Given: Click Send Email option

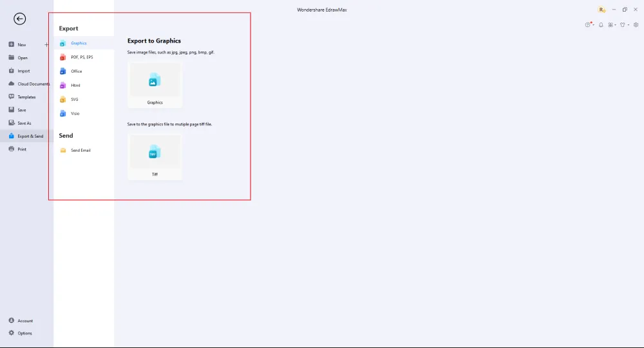Looking at the screenshot, I should (x=80, y=151).
